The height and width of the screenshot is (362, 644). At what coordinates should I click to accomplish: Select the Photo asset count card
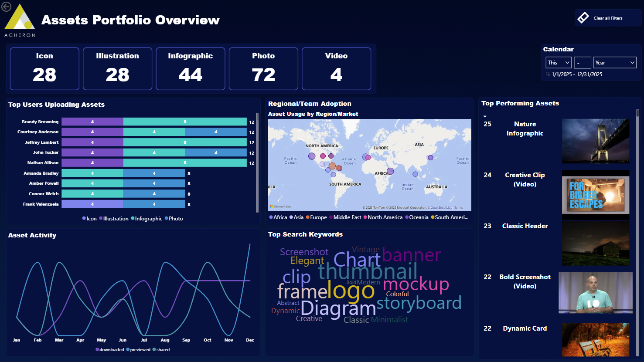(x=263, y=69)
